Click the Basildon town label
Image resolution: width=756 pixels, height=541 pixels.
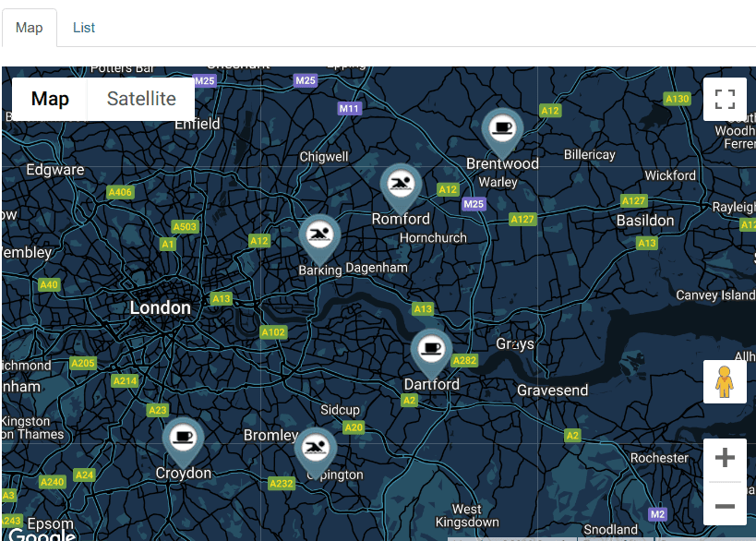tap(645, 221)
